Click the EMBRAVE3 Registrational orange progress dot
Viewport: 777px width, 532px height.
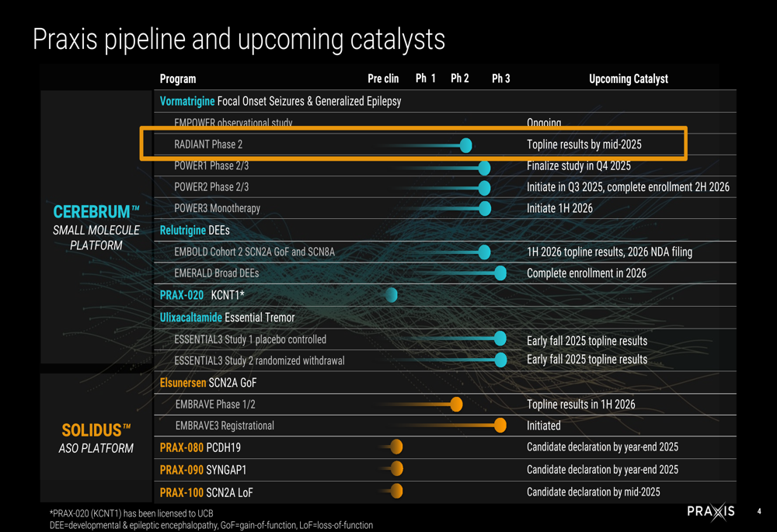(500, 425)
